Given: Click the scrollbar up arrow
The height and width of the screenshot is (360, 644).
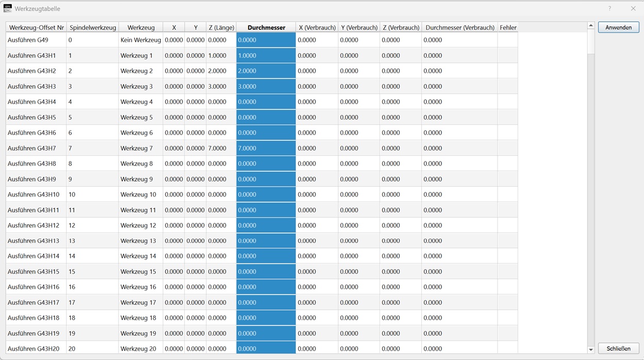Looking at the screenshot, I should 591,26.
